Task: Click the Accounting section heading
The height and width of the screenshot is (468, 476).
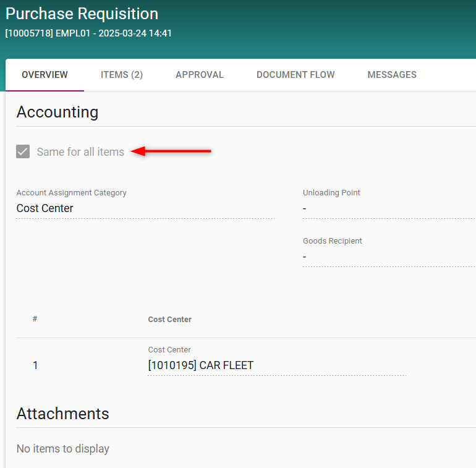Action: click(57, 112)
